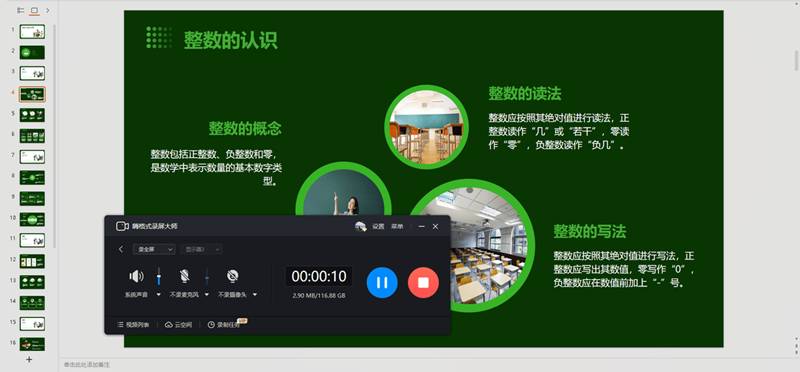Select slide 12 thumbnail

32,261
